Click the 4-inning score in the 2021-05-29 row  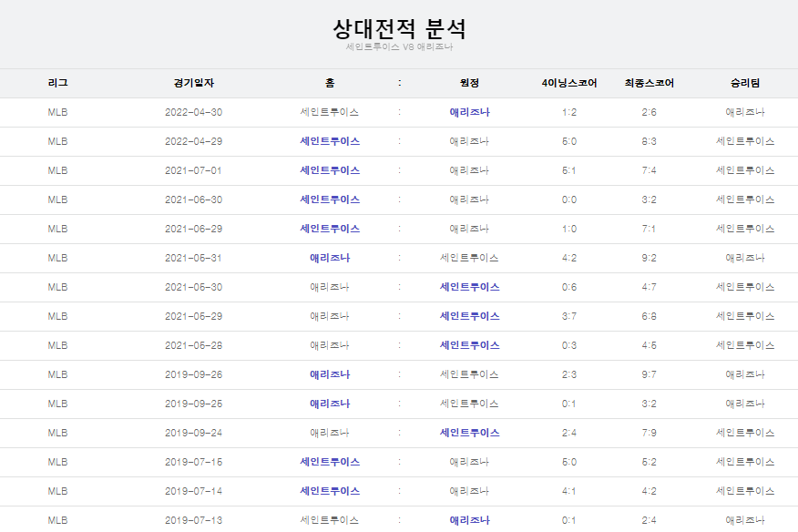pos(569,316)
